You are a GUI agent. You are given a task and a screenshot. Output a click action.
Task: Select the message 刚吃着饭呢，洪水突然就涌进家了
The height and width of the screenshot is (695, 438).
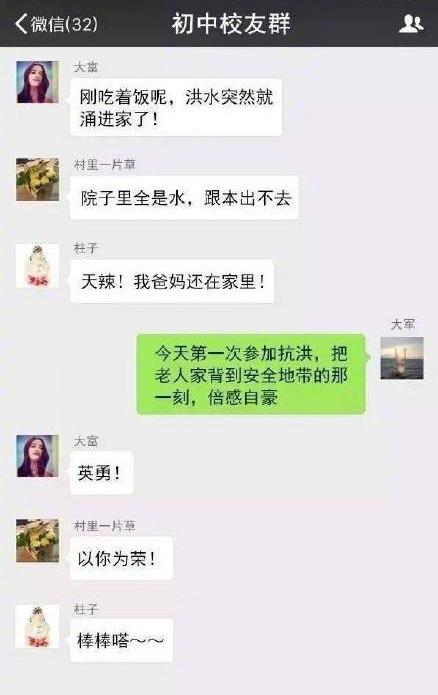coord(176,107)
